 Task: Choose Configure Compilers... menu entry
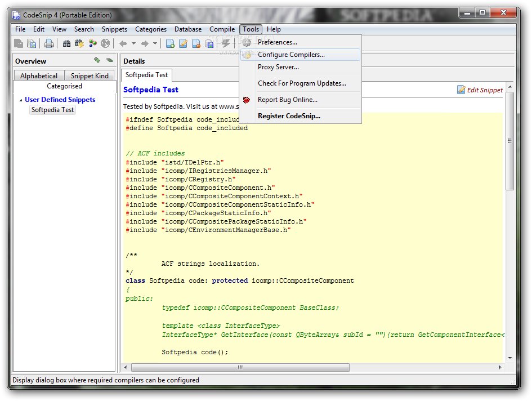[300, 55]
